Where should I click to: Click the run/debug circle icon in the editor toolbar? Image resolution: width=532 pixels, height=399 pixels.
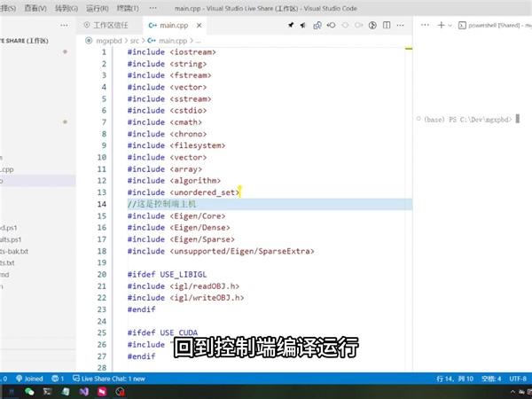click(x=372, y=25)
